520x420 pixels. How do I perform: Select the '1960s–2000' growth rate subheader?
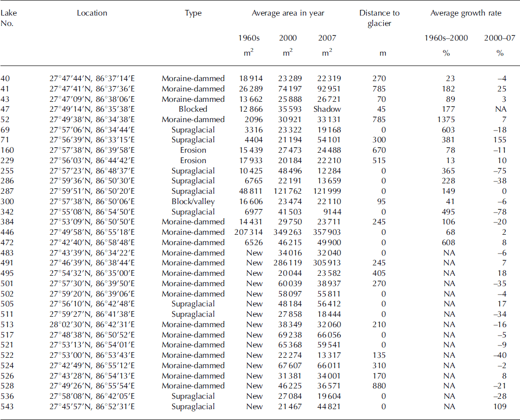tap(446, 38)
